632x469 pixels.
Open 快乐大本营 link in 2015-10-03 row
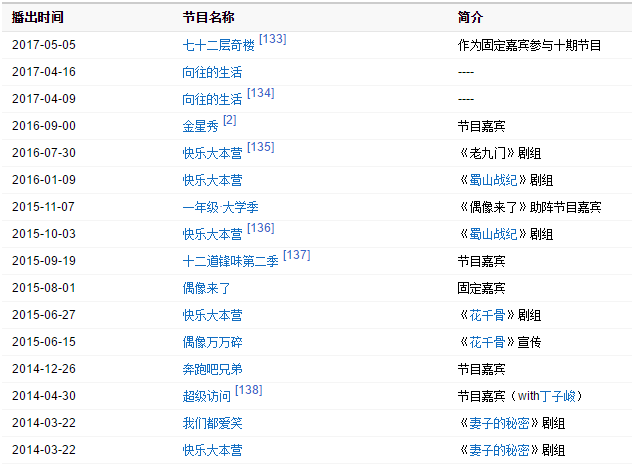point(212,234)
